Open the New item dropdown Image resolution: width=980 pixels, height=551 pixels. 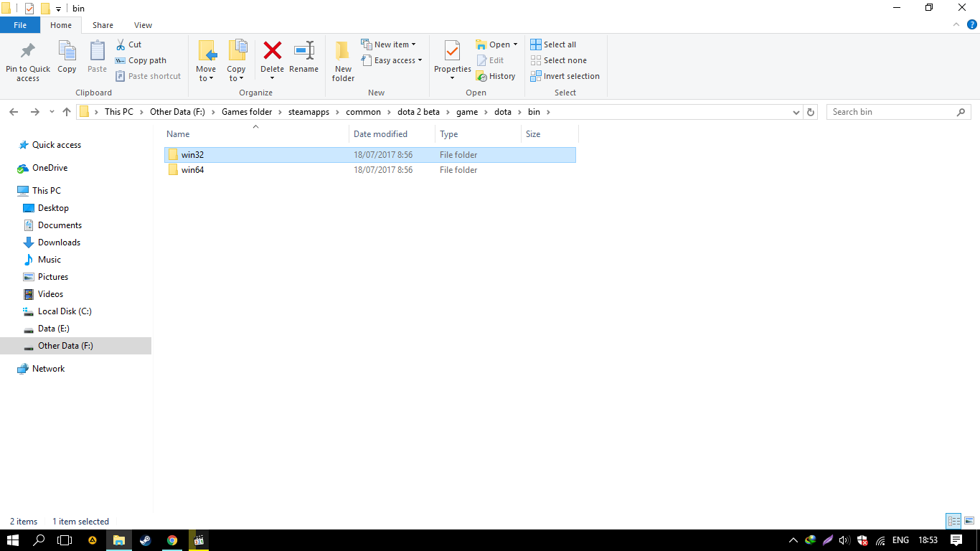pyautogui.click(x=388, y=44)
